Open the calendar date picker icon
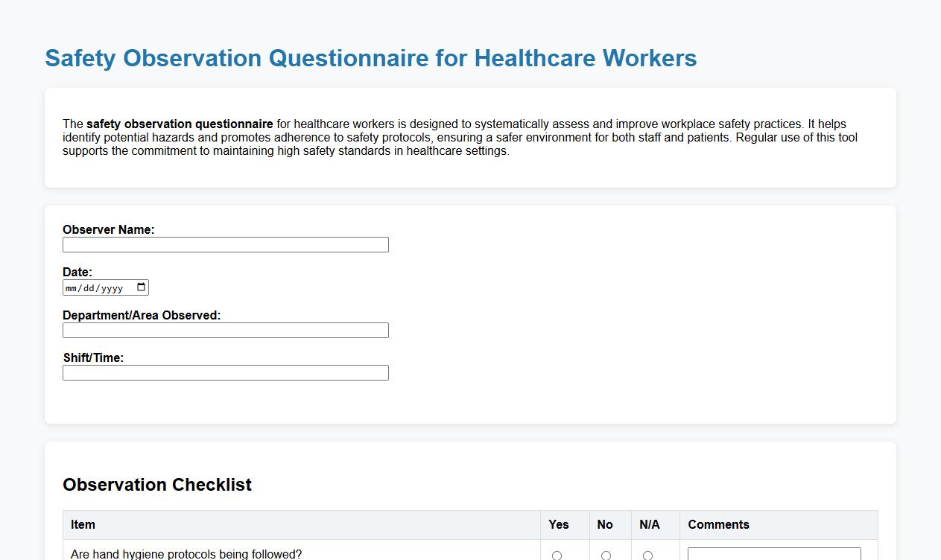The height and width of the screenshot is (560, 941). 140,287
